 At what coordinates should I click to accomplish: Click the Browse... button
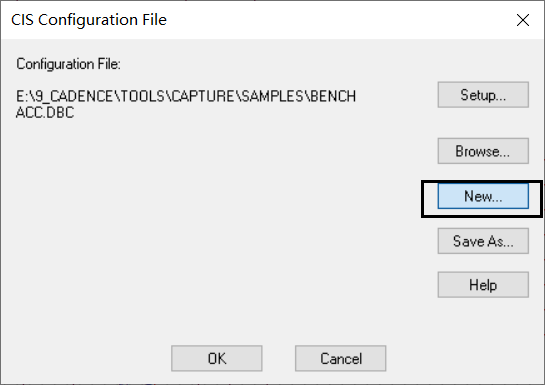tap(483, 151)
